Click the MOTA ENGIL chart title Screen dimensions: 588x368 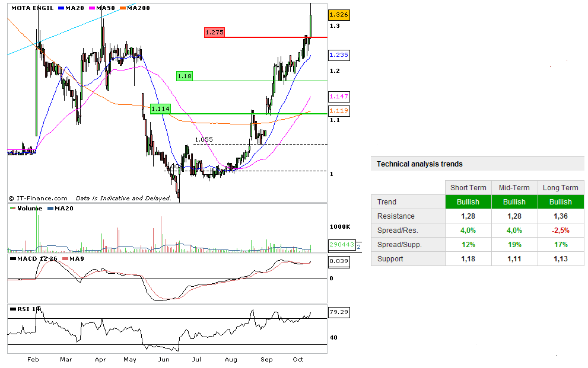coord(32,8)
